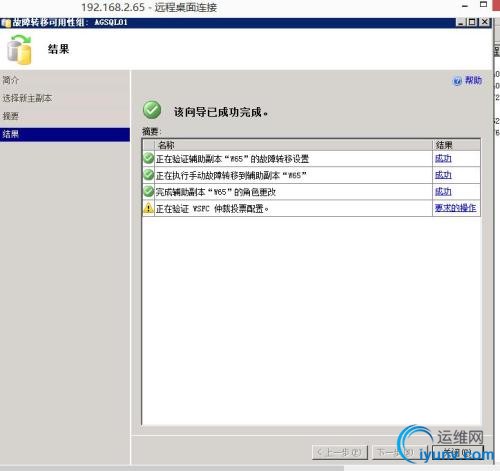Click the 上一步 back button

coord(340,452)
